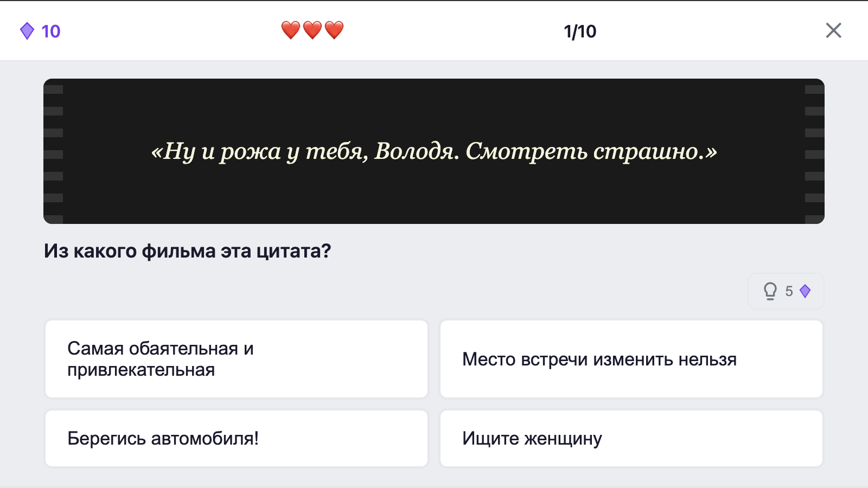This screenshot has width=868, height=488.
Task: Click the lightbulb hint icon
Action: (x=770, y=291)
